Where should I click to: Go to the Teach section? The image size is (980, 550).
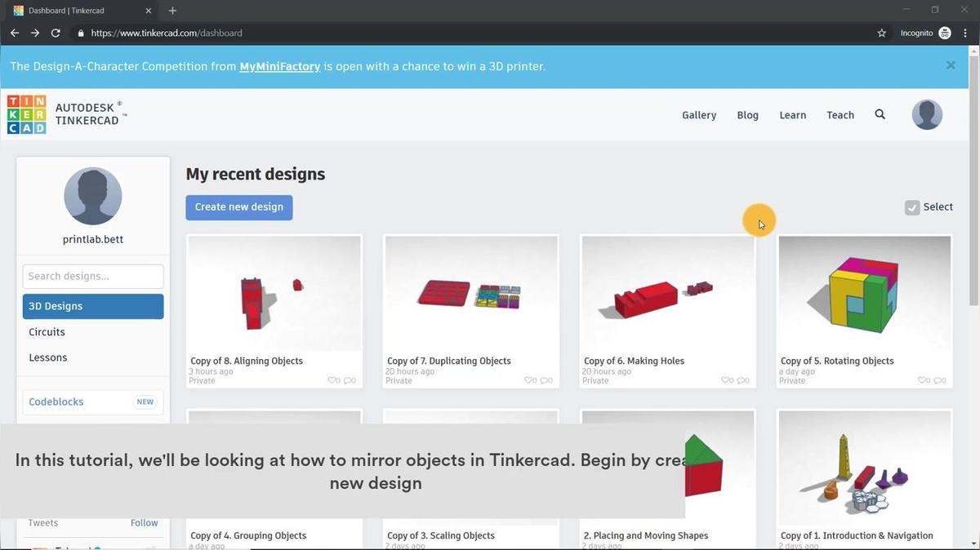click(x=840, y=115)
